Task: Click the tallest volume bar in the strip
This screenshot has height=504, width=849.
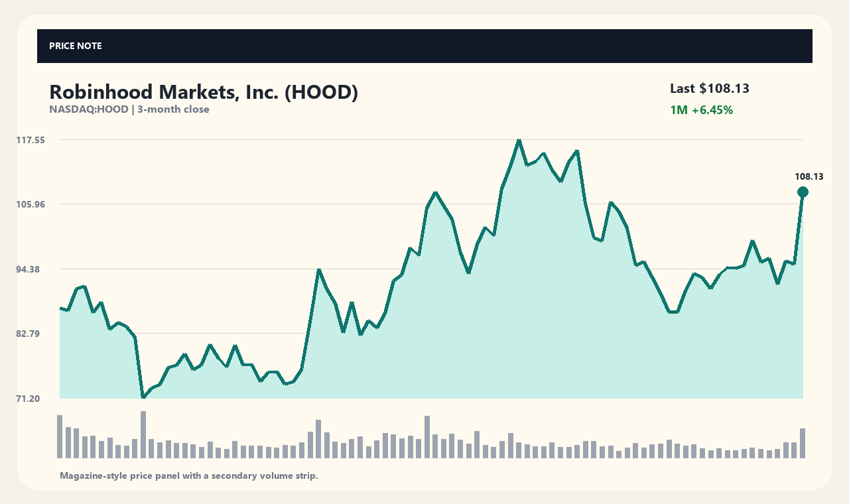Action: click(x=143, y=434)
